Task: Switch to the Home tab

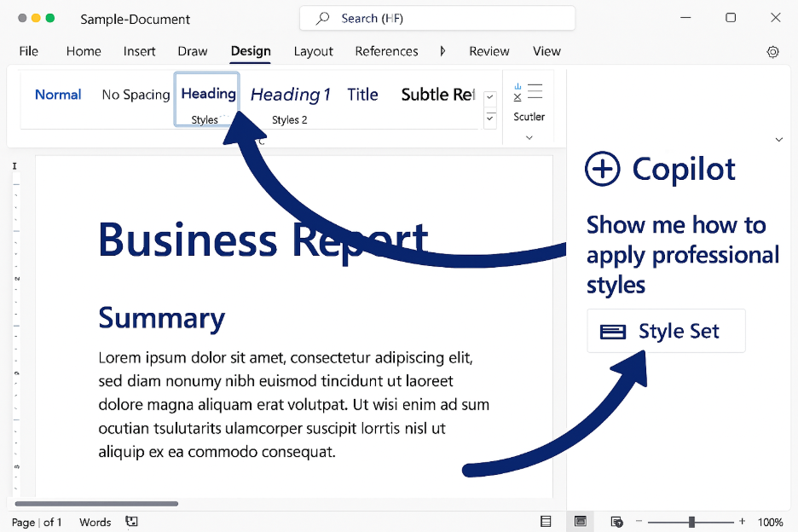Action: pos(84,51)
